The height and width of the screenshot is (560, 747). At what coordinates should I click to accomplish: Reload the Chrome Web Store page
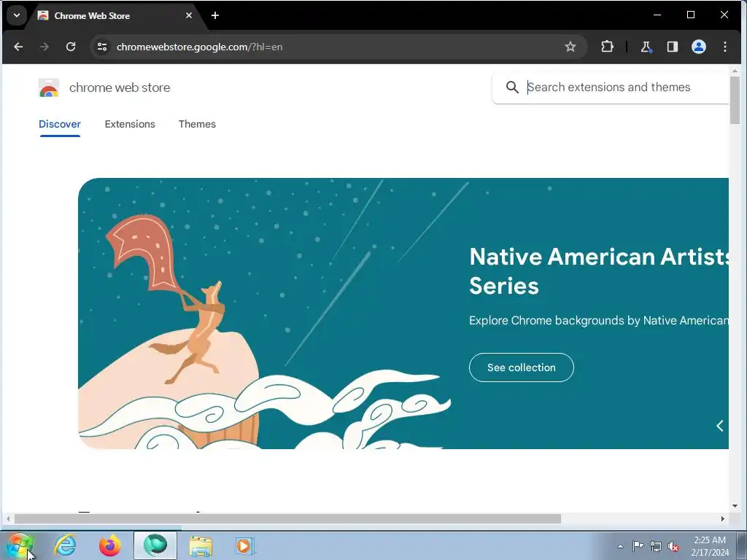click(71, 47)
